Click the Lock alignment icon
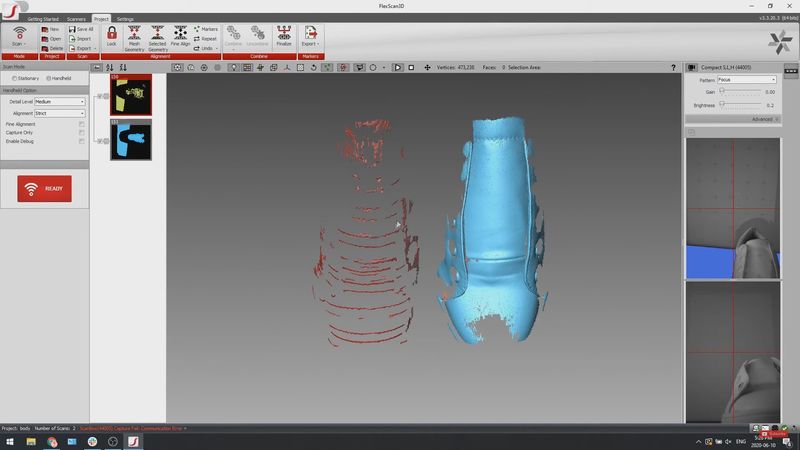The width and height of the screenshot is (800, 450). 111,37
